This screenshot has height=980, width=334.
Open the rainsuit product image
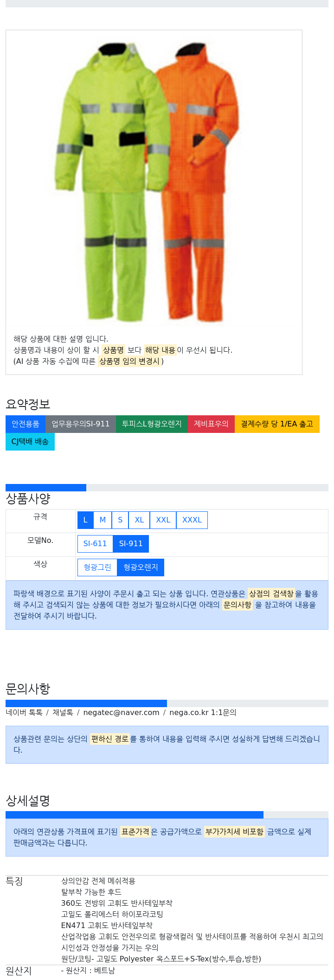coord(154,179)
